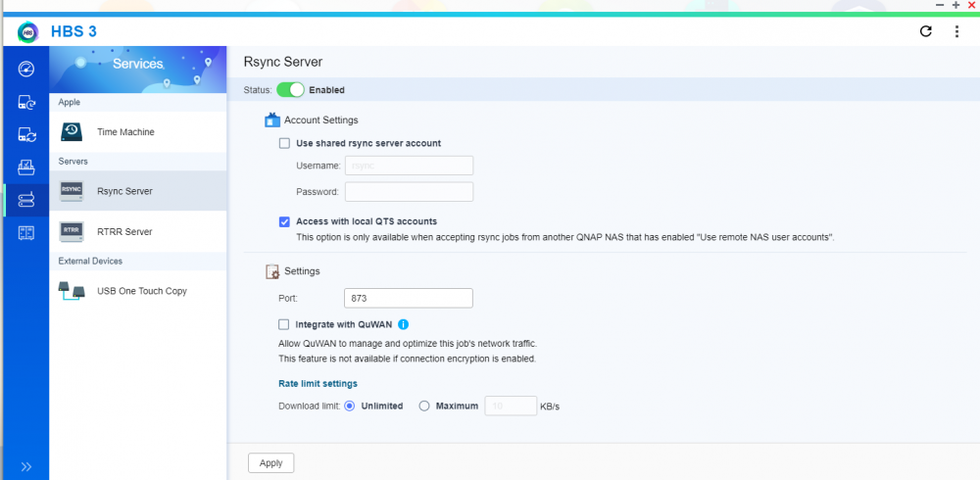Click the HBS 3 logo icon
The image size is (980, 480).
(28, 32)
